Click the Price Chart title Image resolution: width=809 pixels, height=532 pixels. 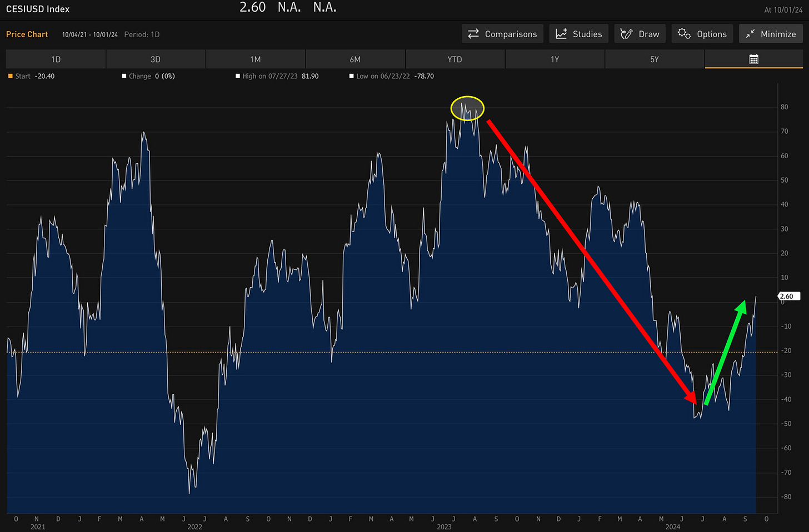pos(27,34)
